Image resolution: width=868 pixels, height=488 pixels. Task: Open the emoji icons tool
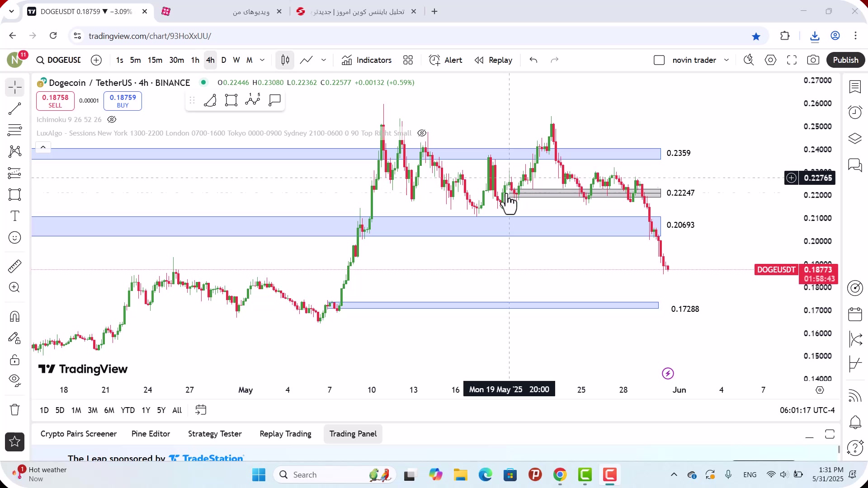click(15, 238)
